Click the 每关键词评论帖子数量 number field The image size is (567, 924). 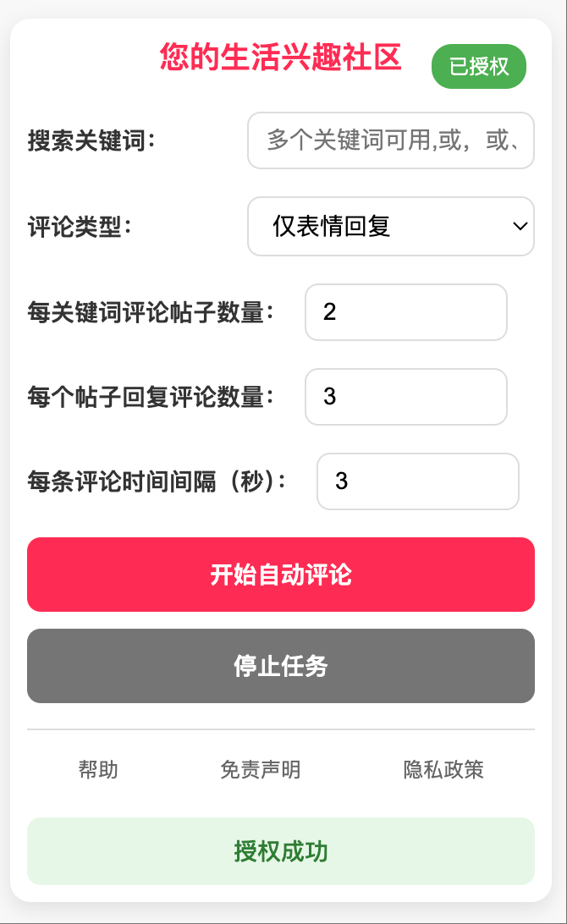click(x=405, y=312)
